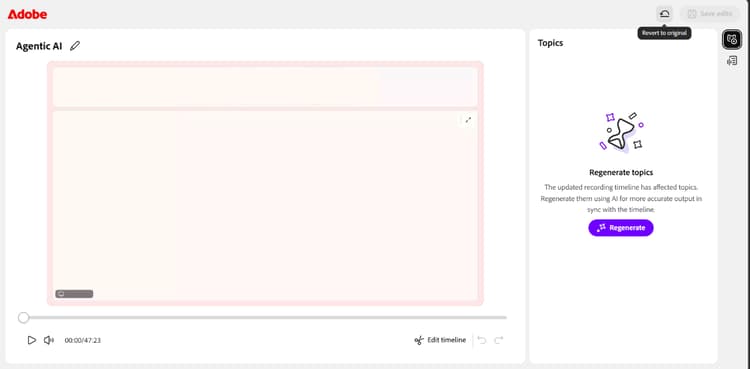Mute the recording audio
Image resolution: width=750 pixels, height=369 pixels.
49,340
